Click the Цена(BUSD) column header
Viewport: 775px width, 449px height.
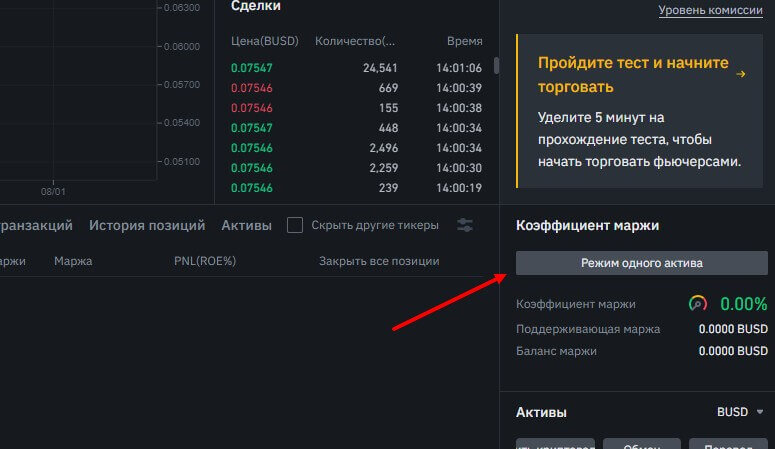[258, 41]
